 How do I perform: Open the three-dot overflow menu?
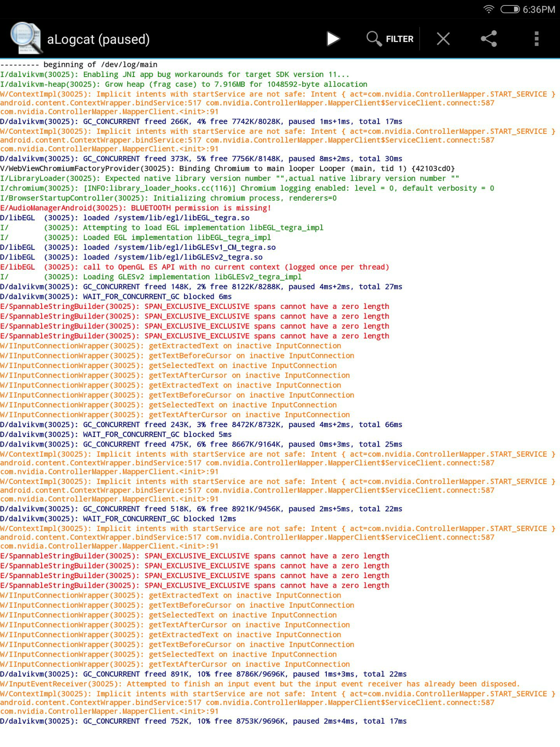coord(537,39)
